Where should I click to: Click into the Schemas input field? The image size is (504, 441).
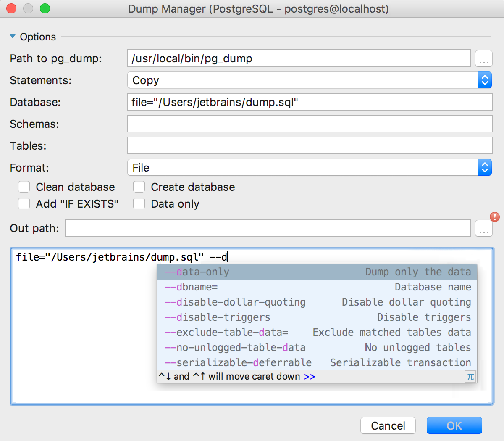[309, 124]
